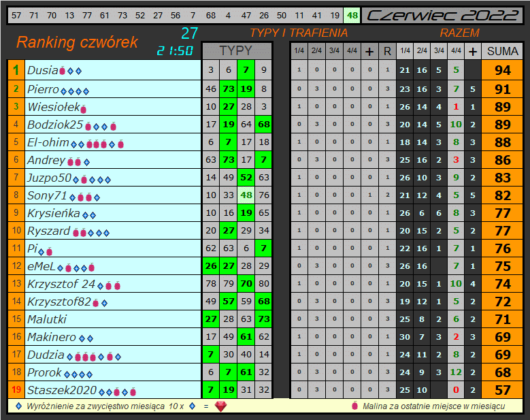The width and height of the screenshot is (530, 420).
Task: Click the '21:50' time display
Action: (175, 51)
